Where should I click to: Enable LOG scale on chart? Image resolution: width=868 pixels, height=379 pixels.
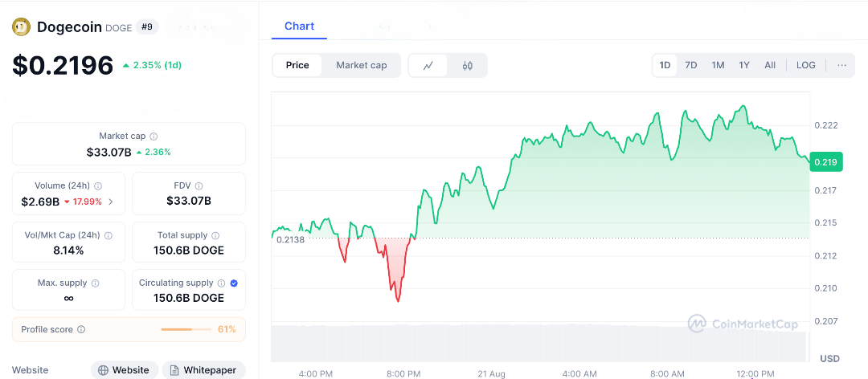click(805, 65)
